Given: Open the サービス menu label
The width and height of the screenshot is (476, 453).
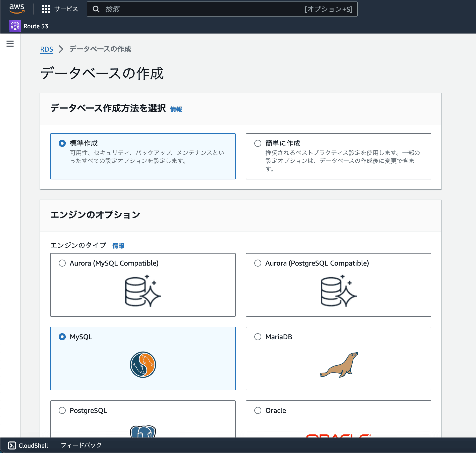Looking at the screenshot, I should (x=66, y=9).
